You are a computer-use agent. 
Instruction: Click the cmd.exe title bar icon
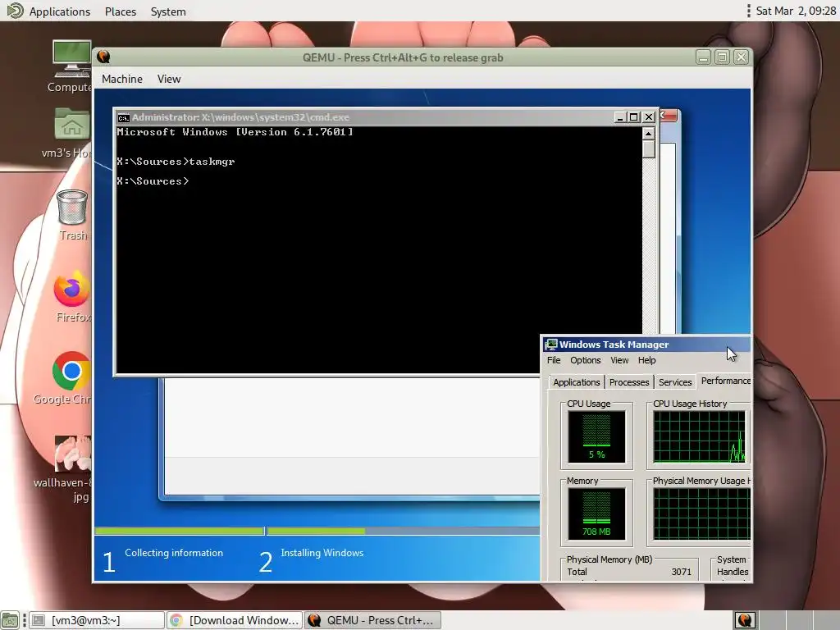(123, 118)
